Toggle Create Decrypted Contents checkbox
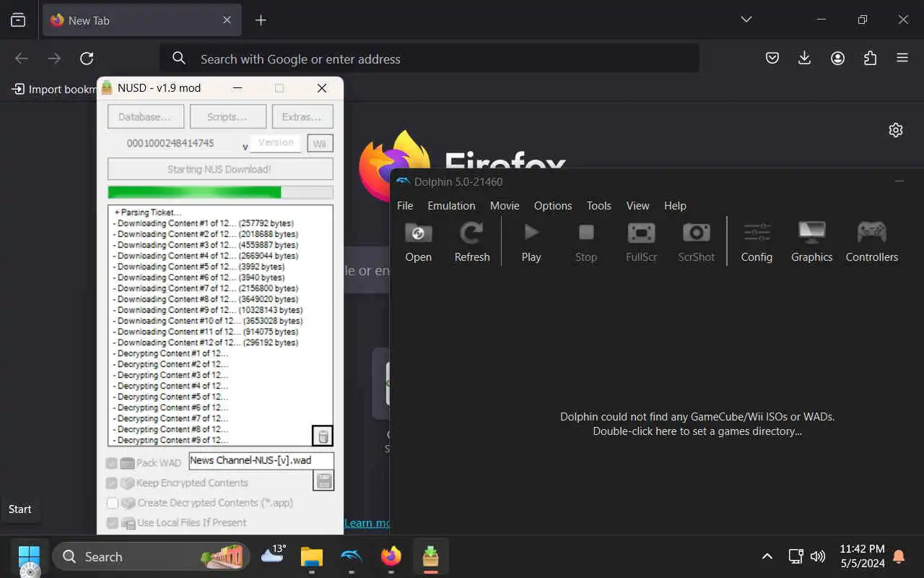This screenshot has width=924, height=578. tap(112, 503)
